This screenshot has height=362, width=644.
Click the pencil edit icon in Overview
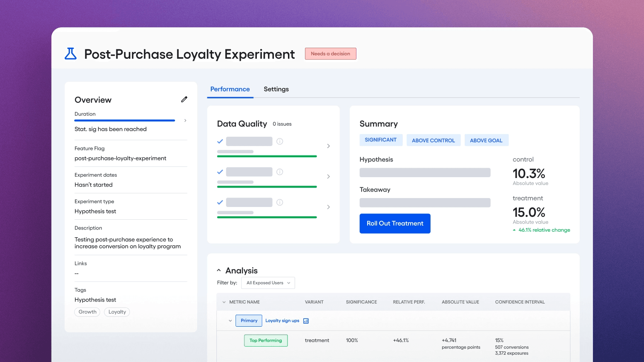pyautogui.click(x=184, y=99)
